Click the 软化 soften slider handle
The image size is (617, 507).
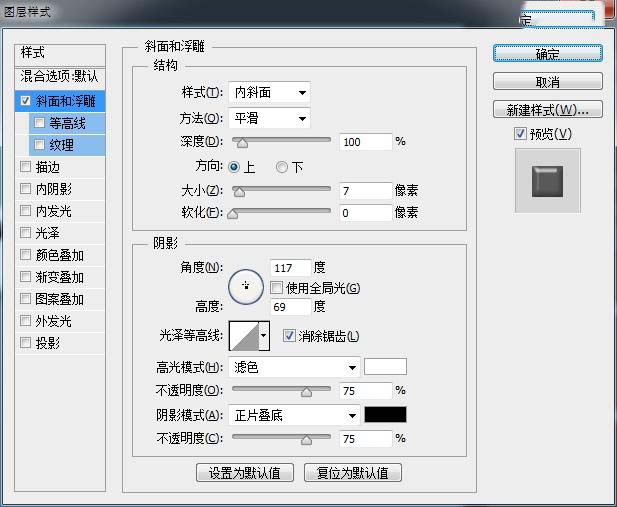pyautogui.click(x=233, y=213)
